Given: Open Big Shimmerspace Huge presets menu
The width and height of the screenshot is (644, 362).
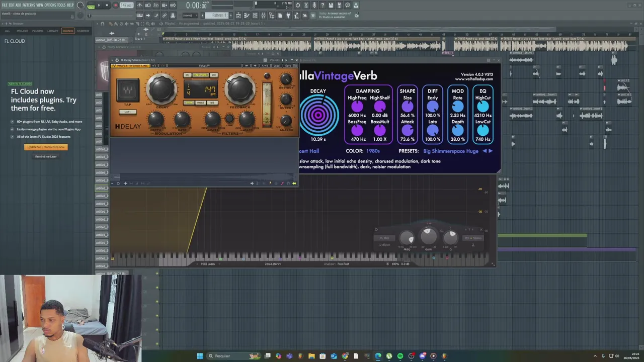Looking at the screenshot, I should pos(451,151).
